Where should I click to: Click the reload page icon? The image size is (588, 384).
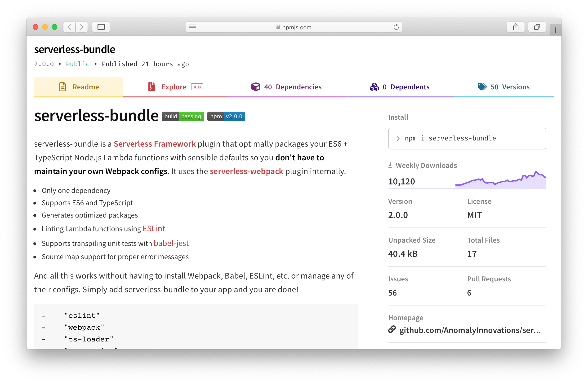[x=396, y=27]
